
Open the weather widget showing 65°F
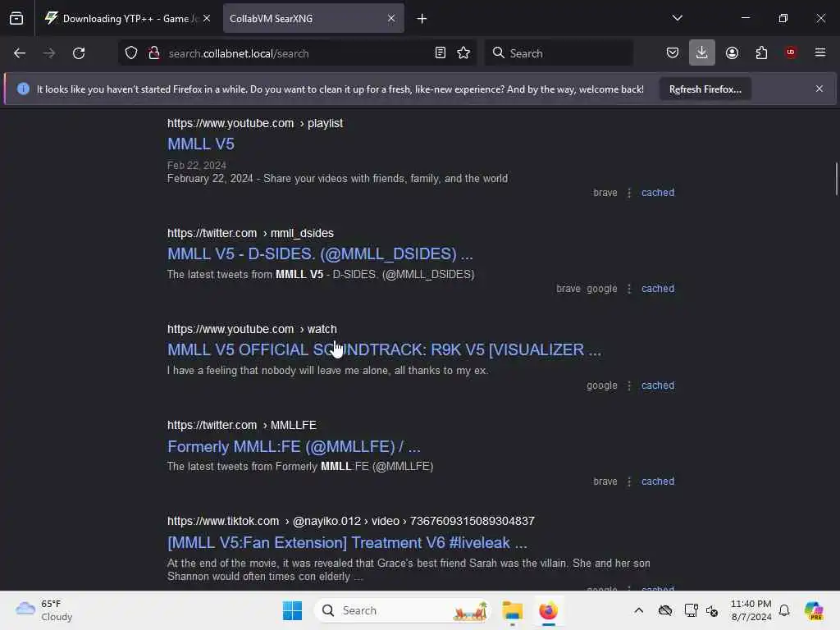pos(44,610)
